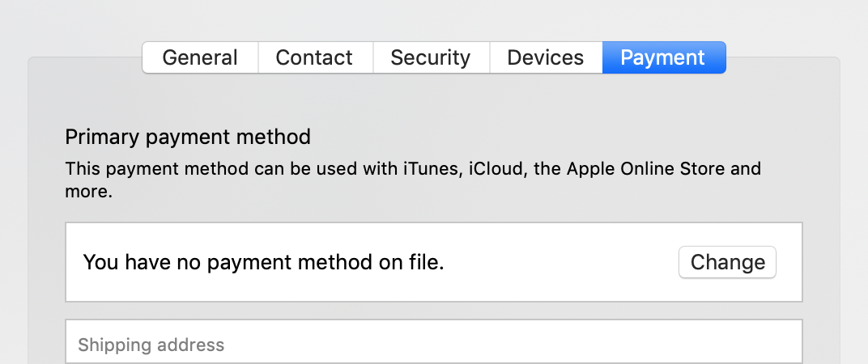Change the primary payment method
Viewport: 868px width, 364px height.
[x=727, y=262]
